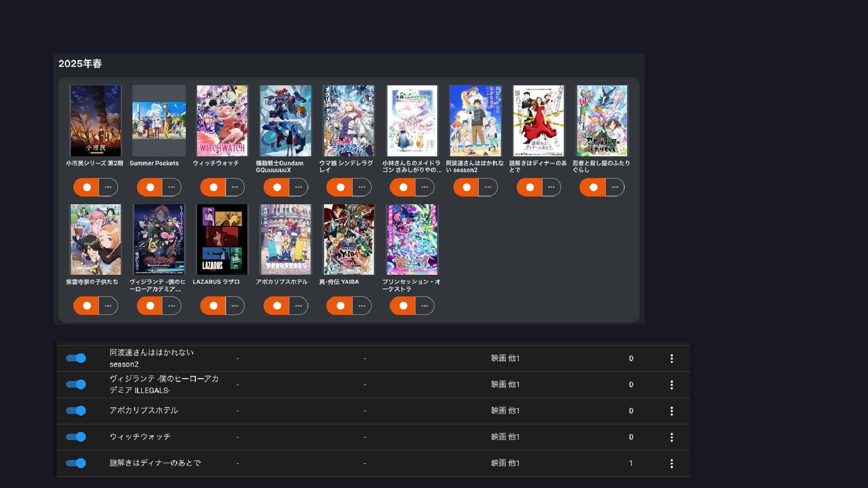Open more options for 機動戦士Gundam GQuuuuuuX
The width and height of the screenshot is (868, 488).
[298, 187]
